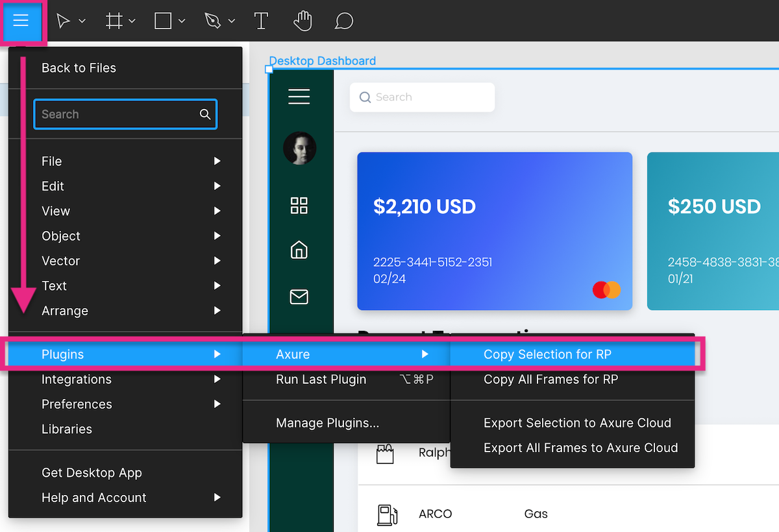Enter comment mode
This screenshot has height=532, width=779.
point(344,20)
